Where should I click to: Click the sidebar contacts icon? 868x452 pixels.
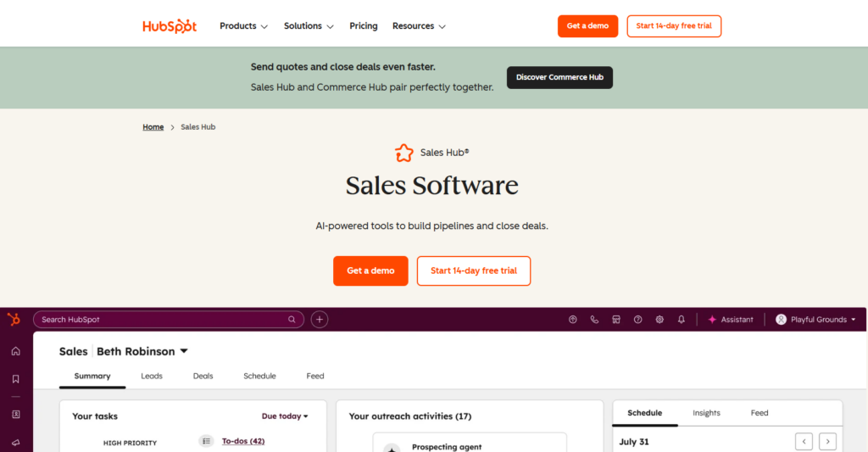point(15,415)
